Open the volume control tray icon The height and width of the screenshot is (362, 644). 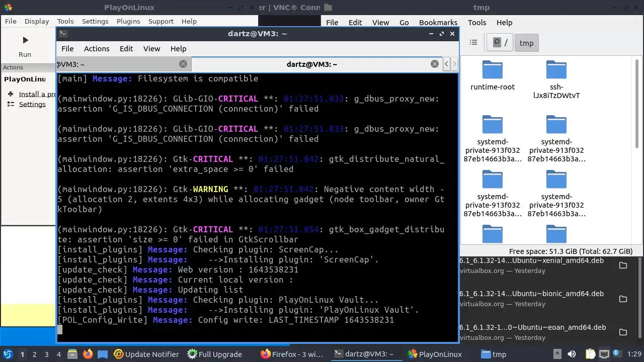[x=572, y=354]
